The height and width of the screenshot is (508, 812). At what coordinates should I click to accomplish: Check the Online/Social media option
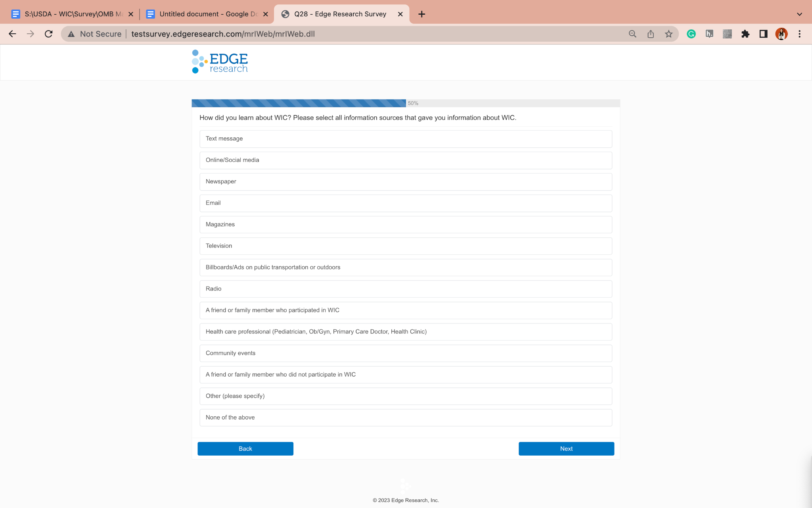tap(405, 160)
